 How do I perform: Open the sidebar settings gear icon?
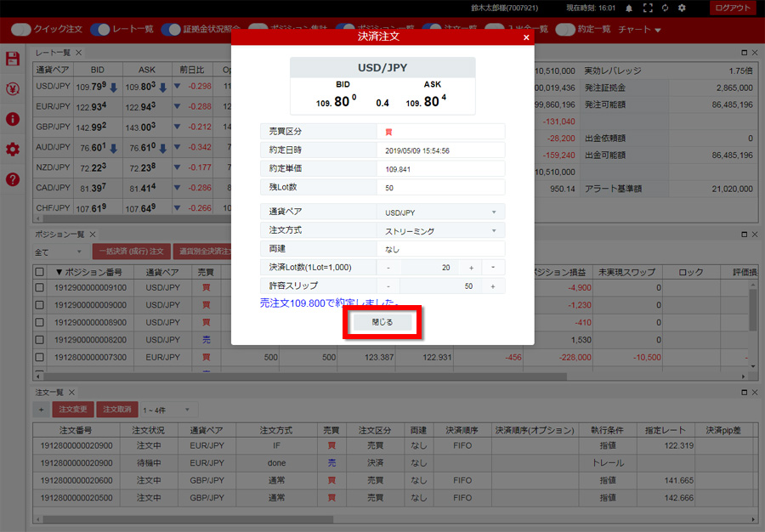pos(13,150)
